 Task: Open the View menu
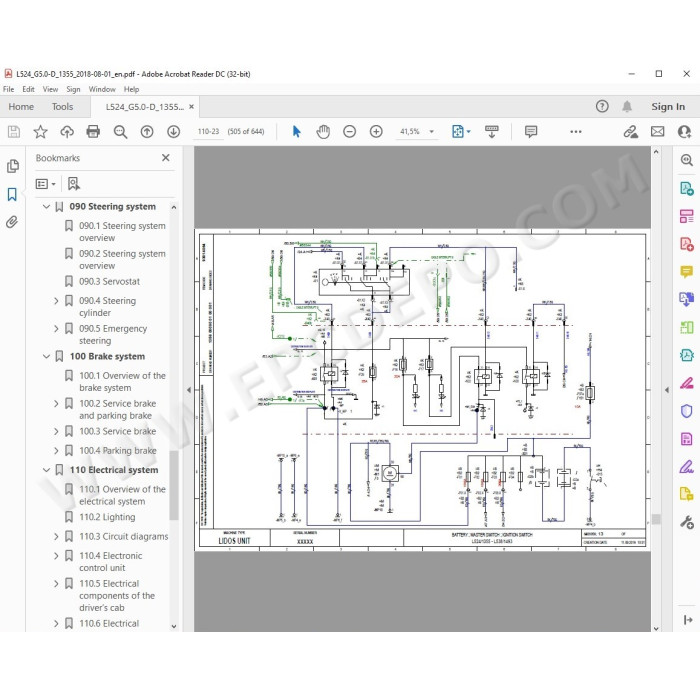click(x=50, y=89)
